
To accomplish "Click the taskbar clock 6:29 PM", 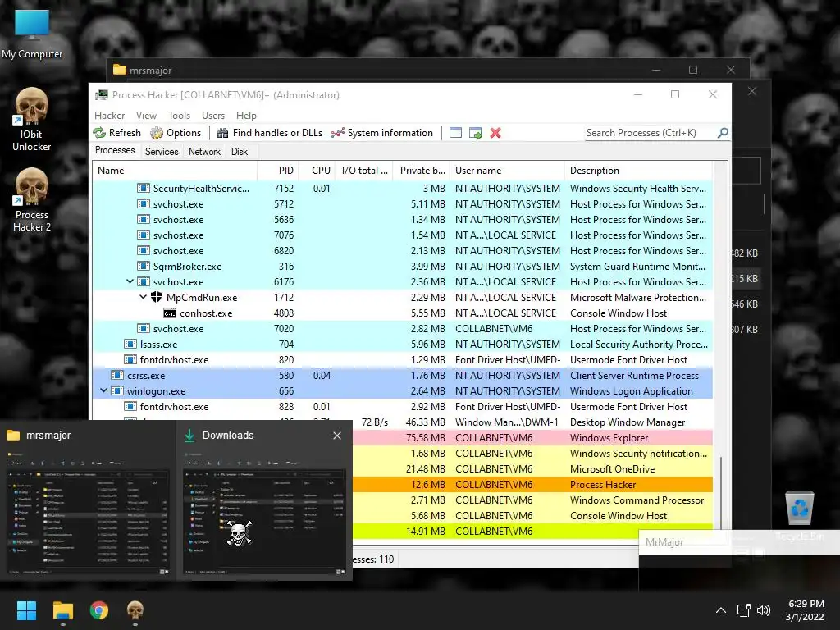I will click(x=805, y=610).
